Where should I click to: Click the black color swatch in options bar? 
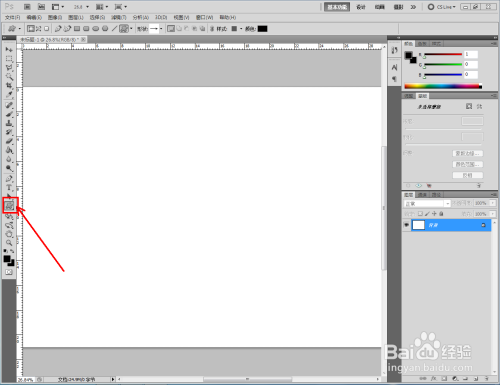[x=262, y=29]
